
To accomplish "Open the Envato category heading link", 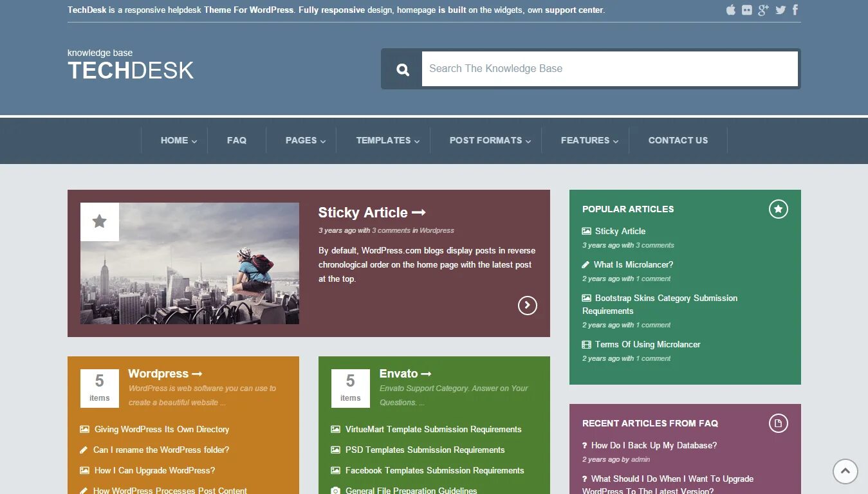I will pos(398,374).
